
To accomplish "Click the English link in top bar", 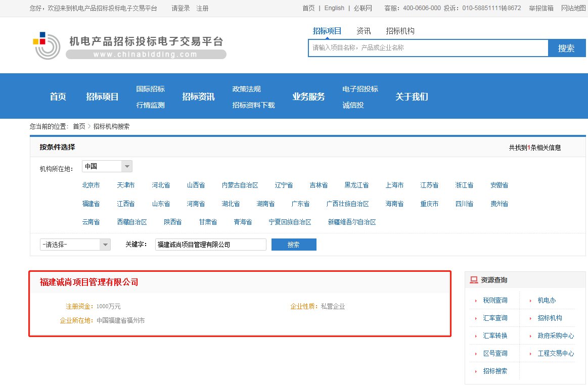I will tap(334, 8).
